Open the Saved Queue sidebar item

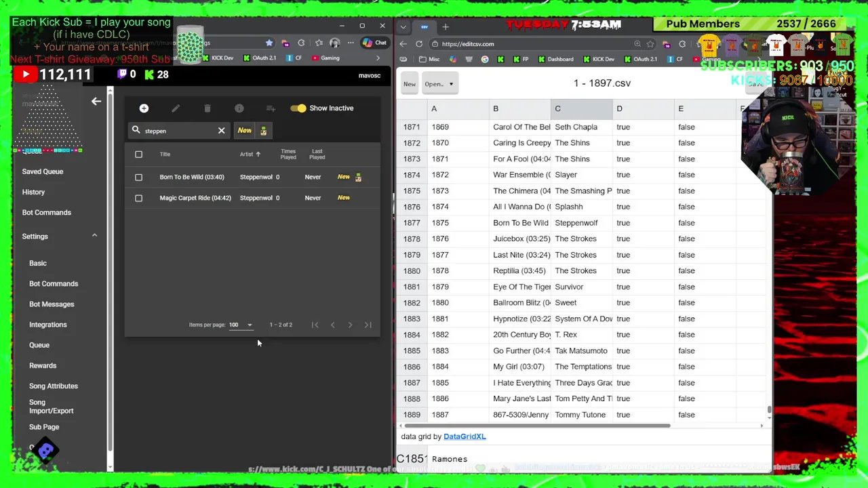43,171
